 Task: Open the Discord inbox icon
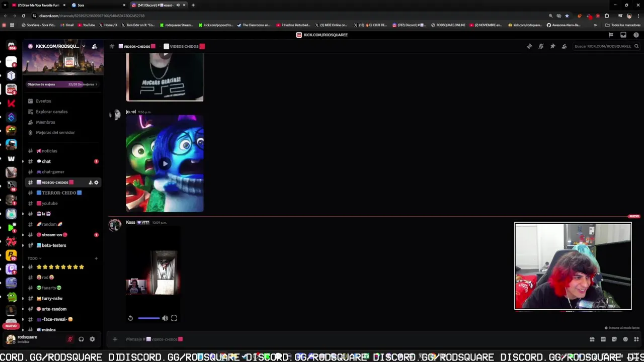[623, 35]
